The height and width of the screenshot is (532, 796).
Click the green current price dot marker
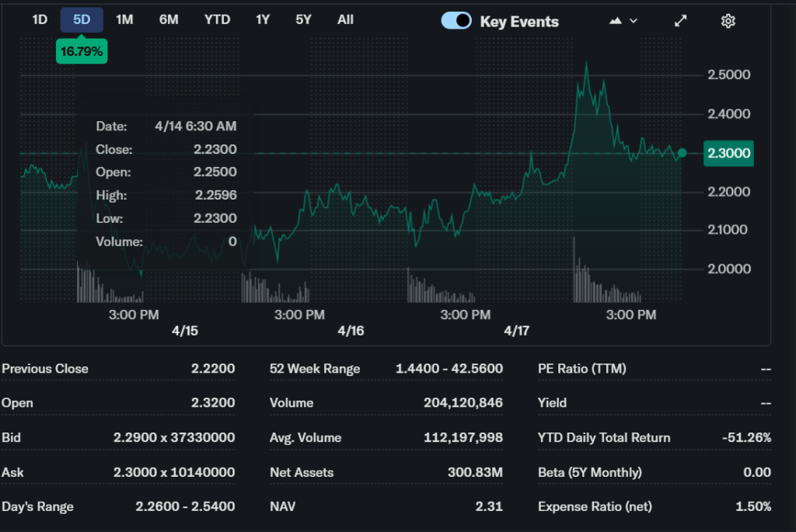pyautogui.click(x=682, y=153)
